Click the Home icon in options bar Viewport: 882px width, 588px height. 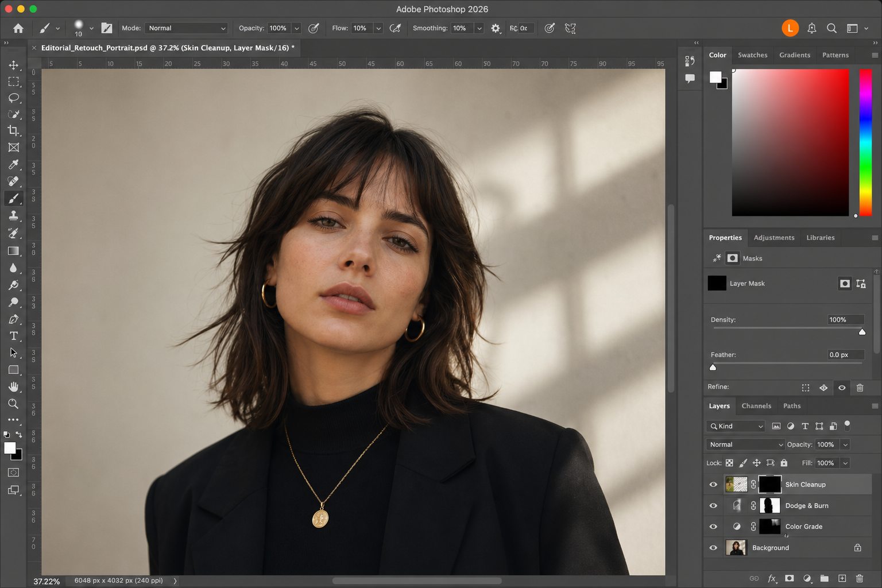coord(18,28)
